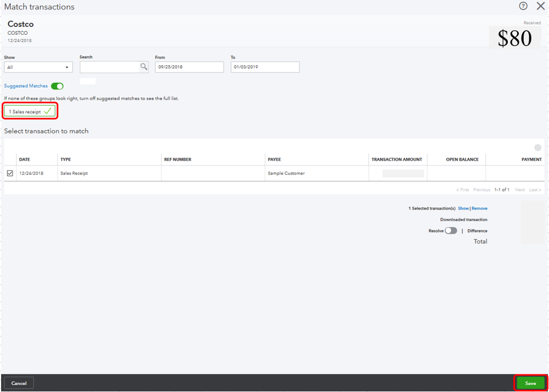Click the PAYMENT column header
Image resolution: width=549 pixels, height=392 pixels.
pyautogui.click(x=531, y=159)
